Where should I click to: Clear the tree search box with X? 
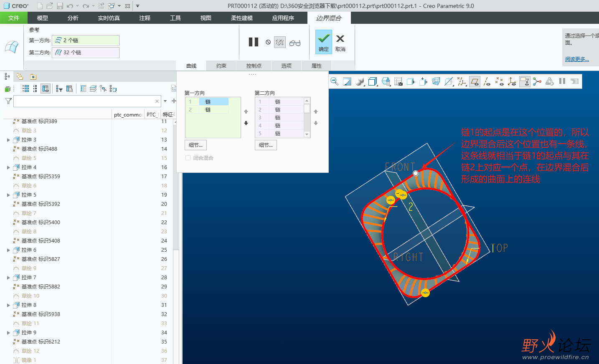(157, 101)
